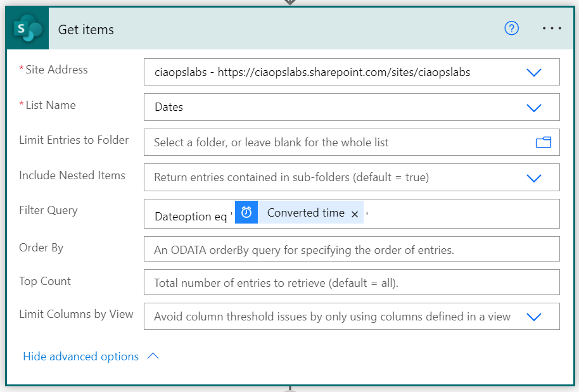Viewport: 579px width, 392px height.
Task: Click the List Name field showing Dates
Action: (329, 108)
